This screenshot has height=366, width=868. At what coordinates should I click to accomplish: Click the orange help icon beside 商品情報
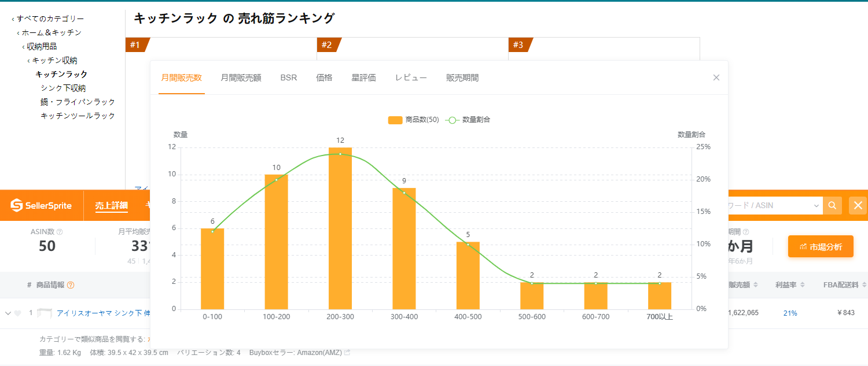pos(71,285)
